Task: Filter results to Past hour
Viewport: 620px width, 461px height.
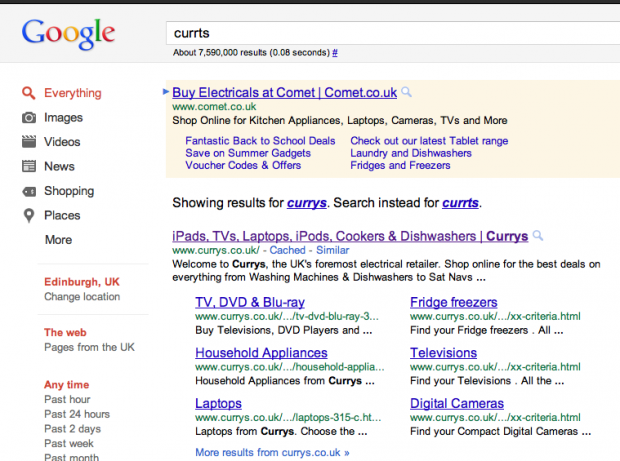Action: [67, 399]
